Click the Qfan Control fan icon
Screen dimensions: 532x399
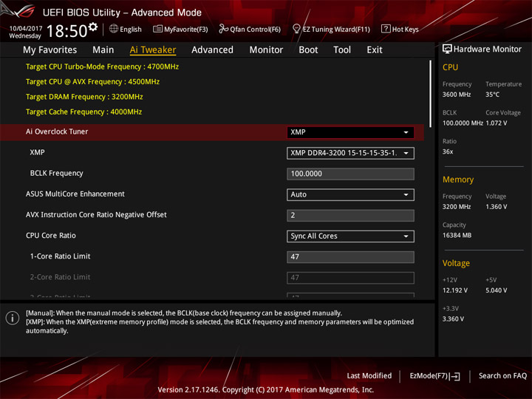223,29
